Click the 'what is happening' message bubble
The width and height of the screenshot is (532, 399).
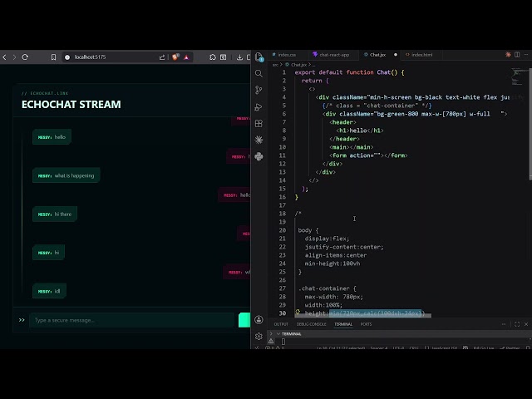tap(66, 175)
